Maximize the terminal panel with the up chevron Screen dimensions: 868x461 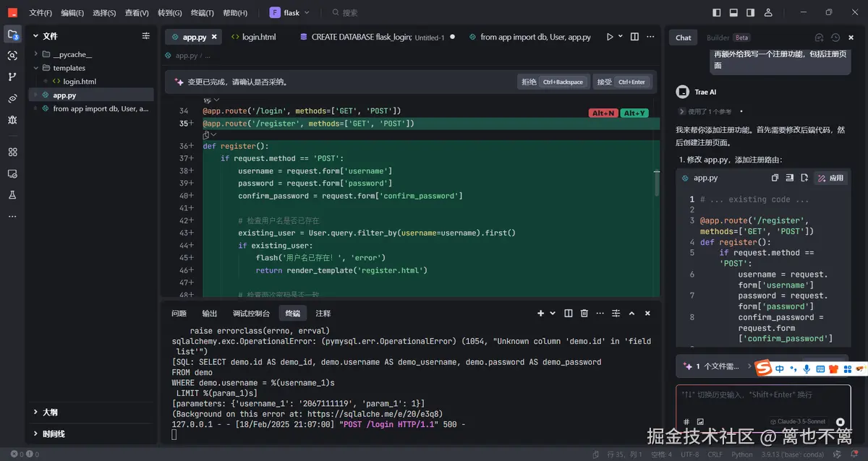(631, 313)
